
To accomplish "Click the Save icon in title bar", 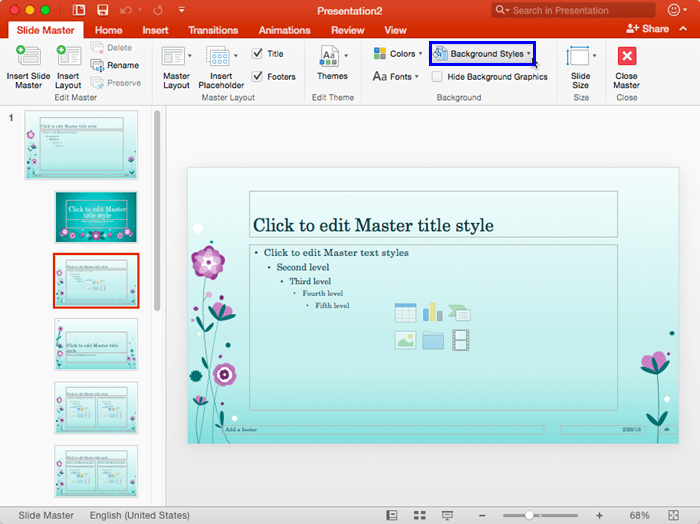I will tap(103, 10).
